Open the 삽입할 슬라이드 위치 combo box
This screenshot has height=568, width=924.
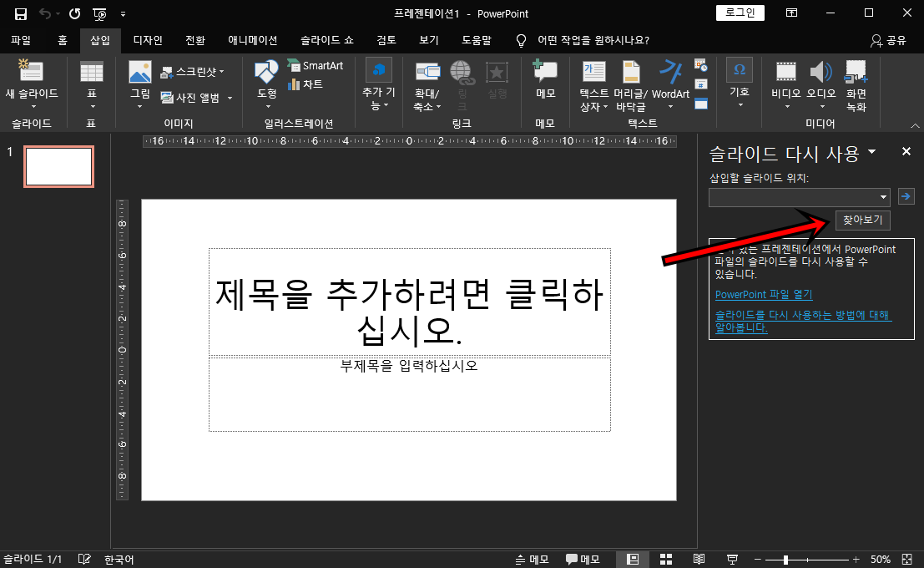point(799,197)
